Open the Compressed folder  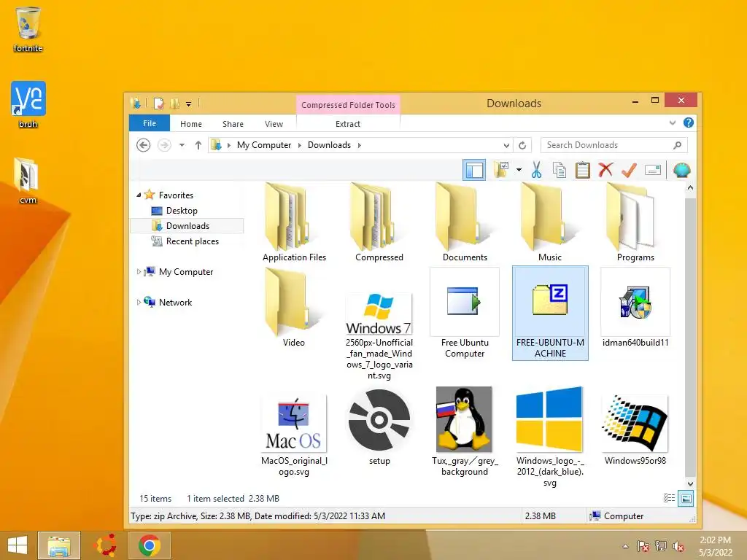pyautogui.click(x=379, y=222)
